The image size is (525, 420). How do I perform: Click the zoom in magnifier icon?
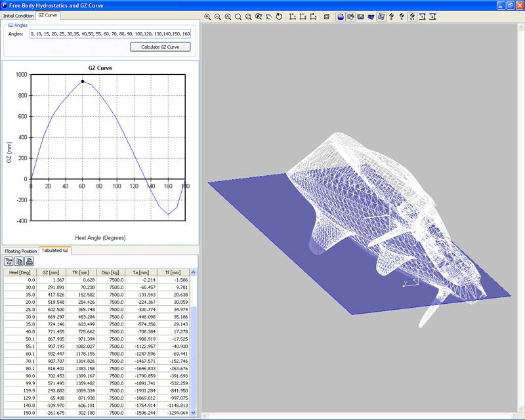[207, 18]
